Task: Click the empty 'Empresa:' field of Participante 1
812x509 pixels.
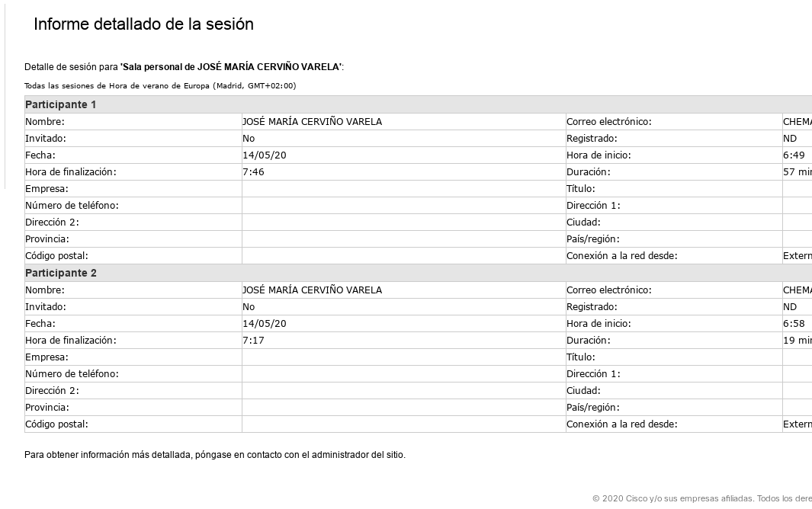Action: click(x=403, y=189)
